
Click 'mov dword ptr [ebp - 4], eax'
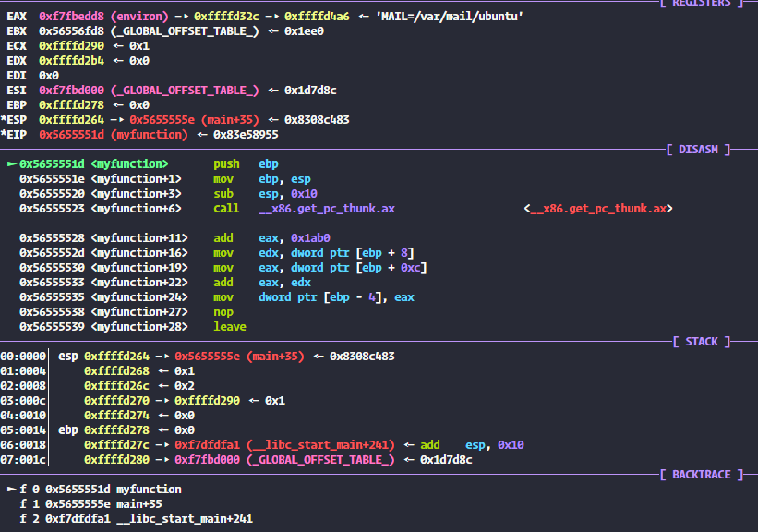click(x=313, y=297)
